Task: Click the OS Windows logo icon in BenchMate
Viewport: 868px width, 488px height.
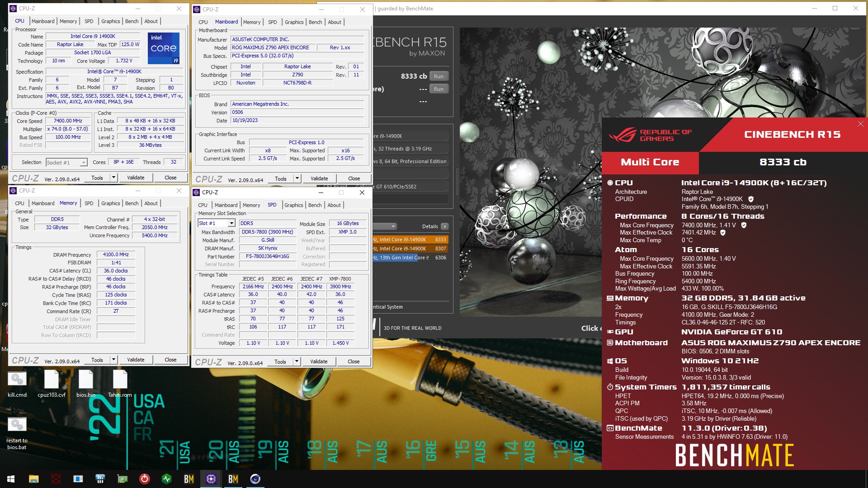Action: coord(610,361)
